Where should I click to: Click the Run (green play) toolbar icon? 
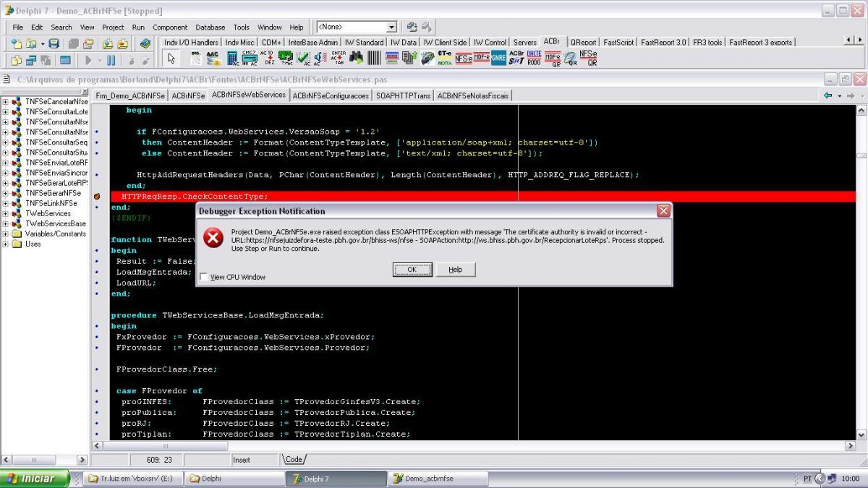pos(88,60)
